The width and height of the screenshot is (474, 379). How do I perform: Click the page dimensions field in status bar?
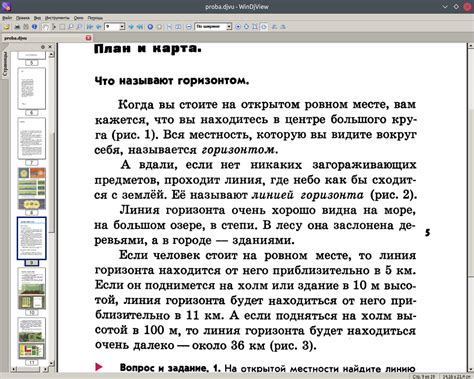point(456,376)
